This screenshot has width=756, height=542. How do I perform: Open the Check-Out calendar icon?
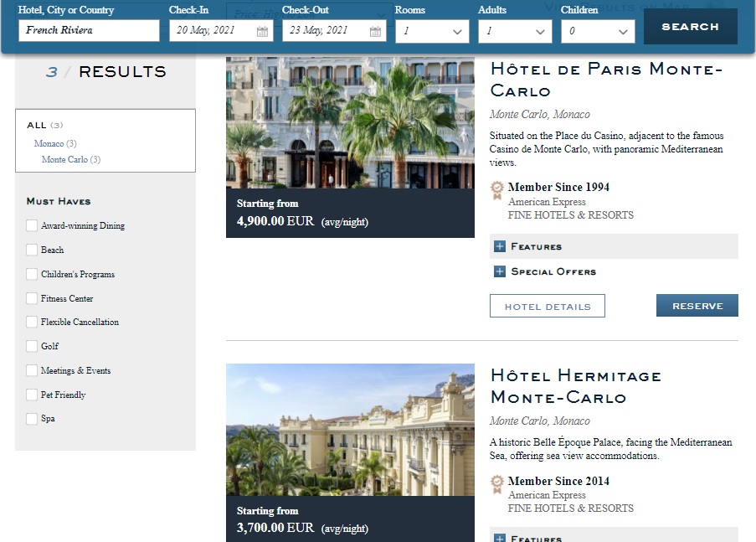pyautogui.click(x=375, y=32)
